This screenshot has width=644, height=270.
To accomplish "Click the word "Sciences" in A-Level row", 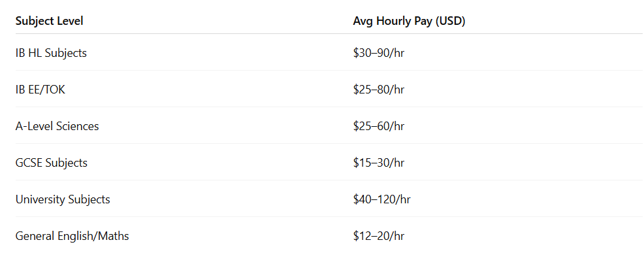I will pos(77,126).
